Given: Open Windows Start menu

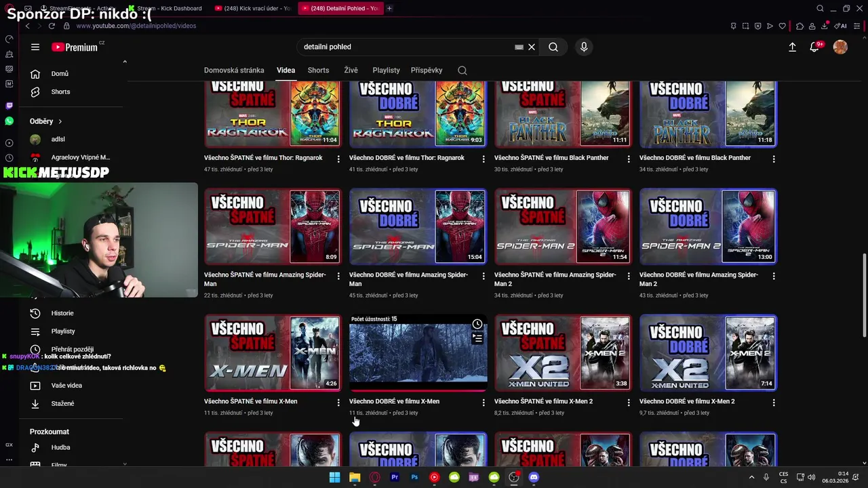Looking at the screenshot, I should click(334, 477).
